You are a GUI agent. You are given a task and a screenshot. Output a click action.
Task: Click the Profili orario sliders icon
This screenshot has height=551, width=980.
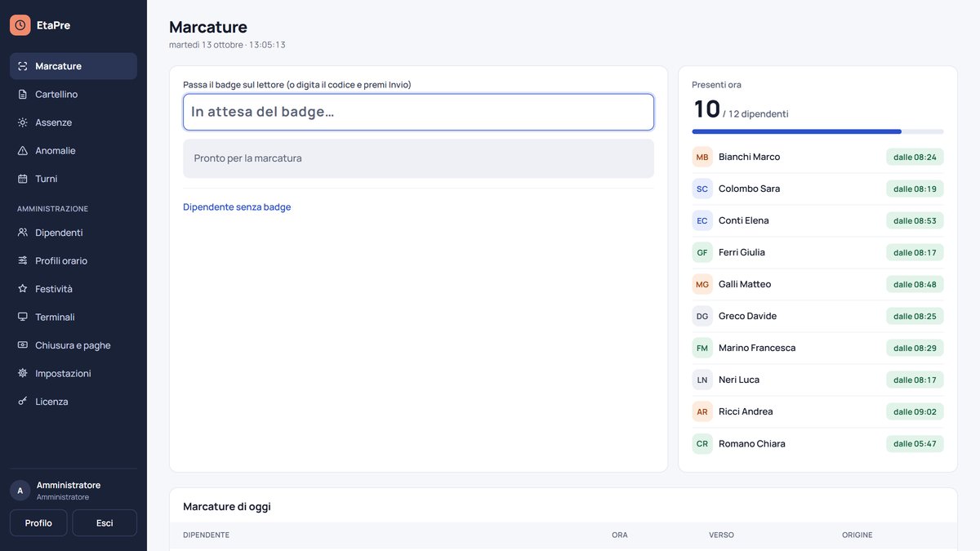(23, 261)
